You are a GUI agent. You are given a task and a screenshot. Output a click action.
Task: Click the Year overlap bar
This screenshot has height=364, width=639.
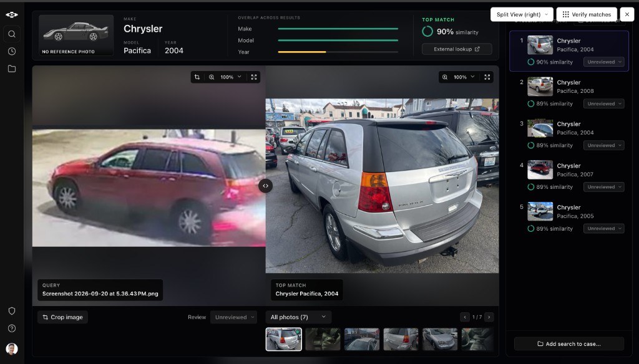(338, 52)
